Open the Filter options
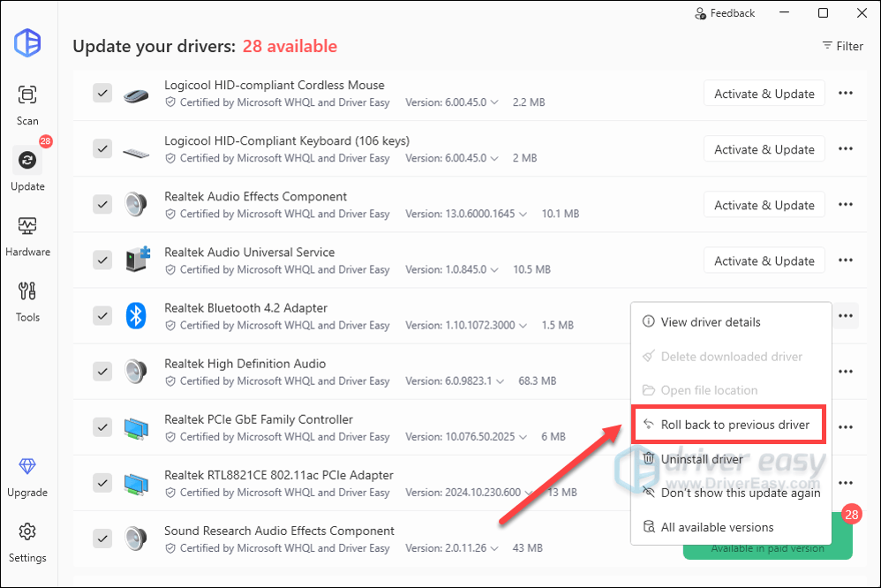Screen dimensions: 881x588 point(842,46)
